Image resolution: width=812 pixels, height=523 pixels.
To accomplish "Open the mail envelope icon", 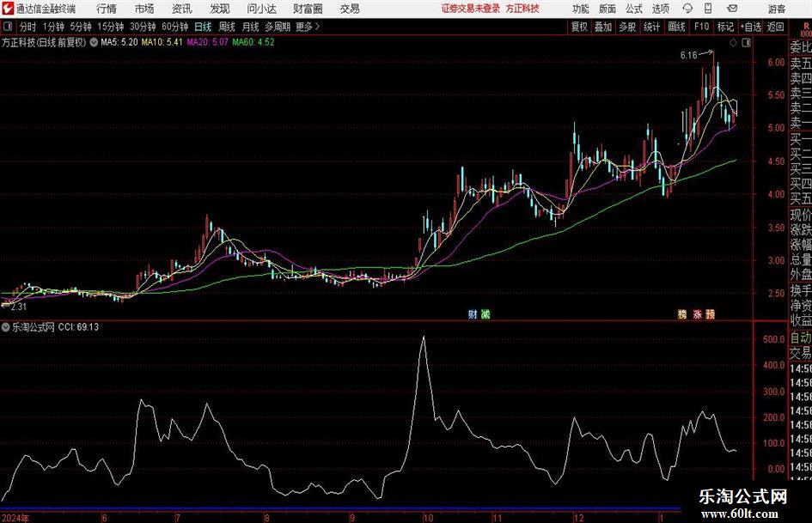I will (732, 9).
